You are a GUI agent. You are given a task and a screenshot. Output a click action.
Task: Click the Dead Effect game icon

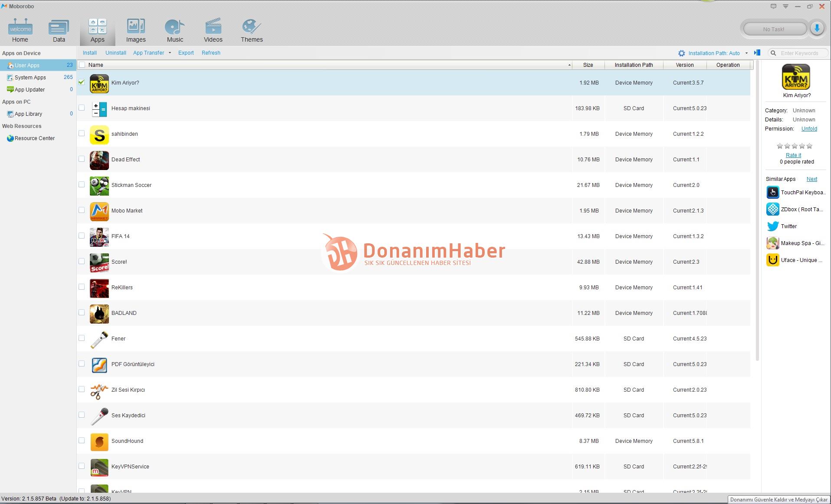tap(99, 160)
